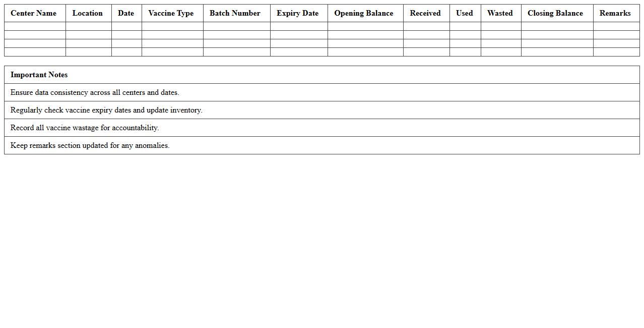The image size is (644, 328).
Task: Select the note about vaccine expiry dates
Action: (x=106, y=110)
